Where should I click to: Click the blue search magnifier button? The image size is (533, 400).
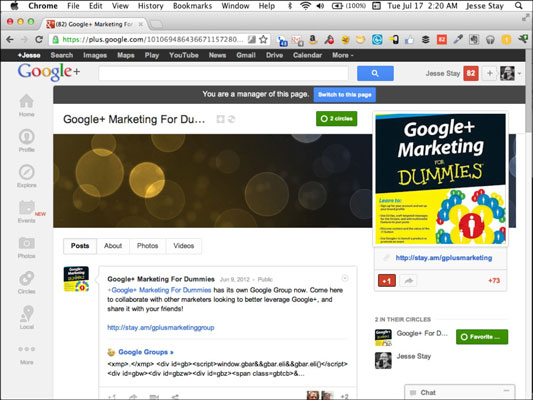click(375, 73)
